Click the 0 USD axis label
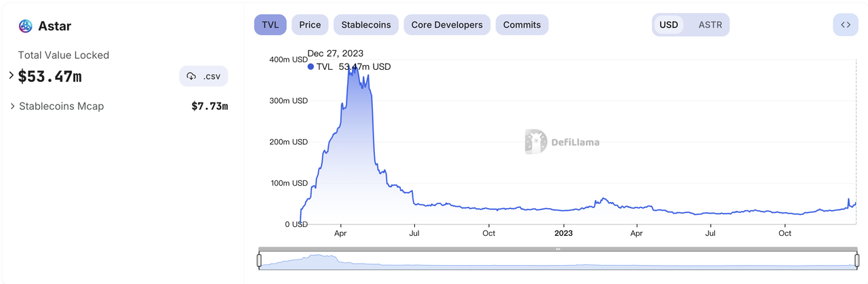The image size is (868, 284). [x=296, y=224]
